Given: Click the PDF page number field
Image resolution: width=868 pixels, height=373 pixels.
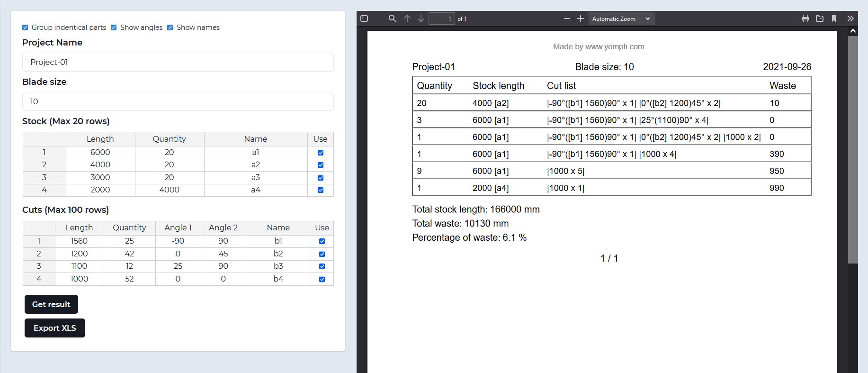Looking at the screenshot, I should click(x=441, y=18).
